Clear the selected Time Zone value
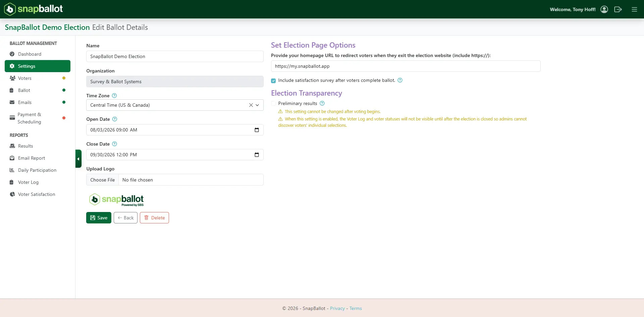This screenshot has height=317, width=644. tap(251, 105)
